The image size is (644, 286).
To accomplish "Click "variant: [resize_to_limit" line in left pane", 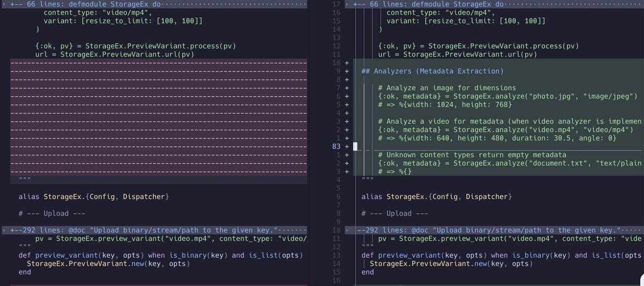I will pos(123,21).
